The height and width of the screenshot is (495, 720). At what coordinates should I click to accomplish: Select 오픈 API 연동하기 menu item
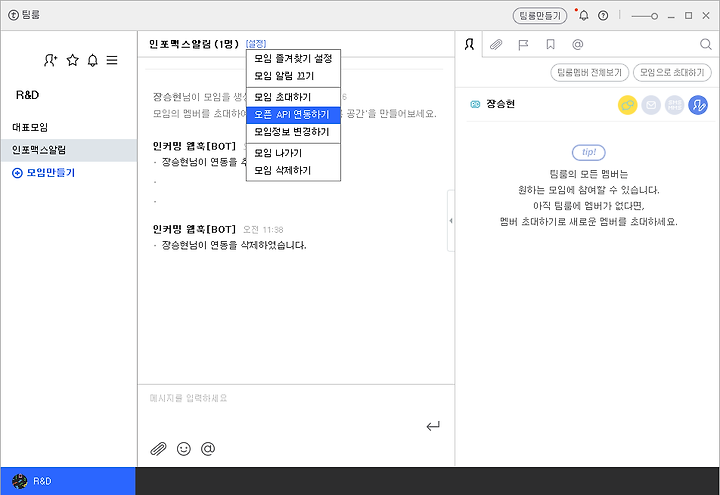[x=293, y=115]
